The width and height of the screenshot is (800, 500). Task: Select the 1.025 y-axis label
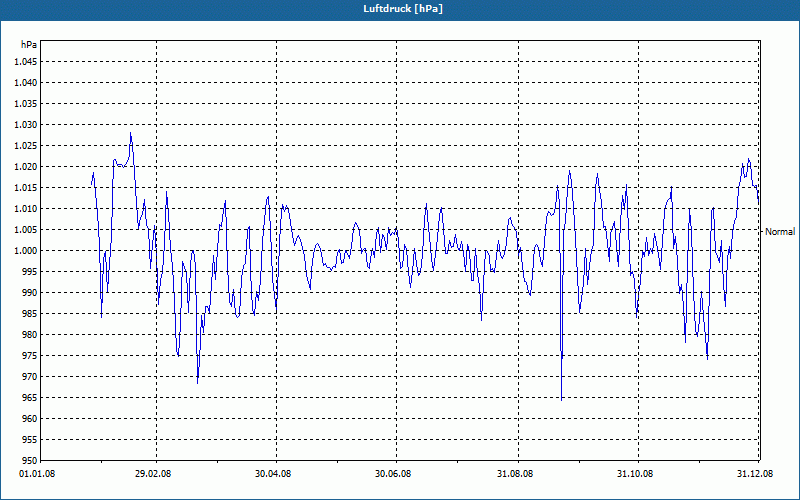(26, 145)
